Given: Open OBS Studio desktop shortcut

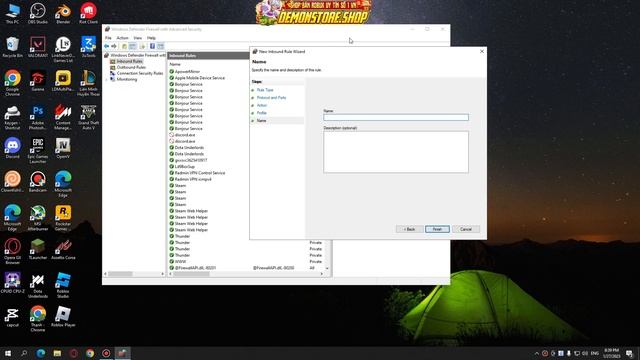Looking at the screenshot, I should coord(38,13).
